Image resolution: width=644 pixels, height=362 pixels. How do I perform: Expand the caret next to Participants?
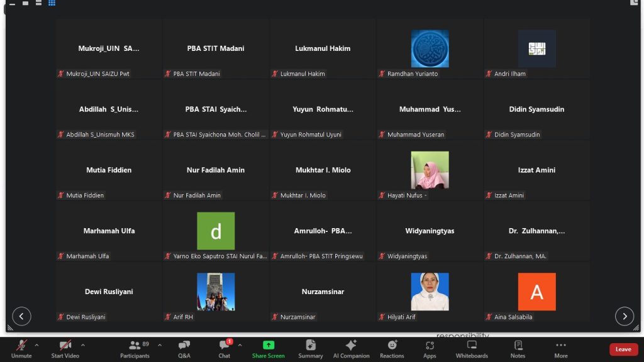pos(160,345)
